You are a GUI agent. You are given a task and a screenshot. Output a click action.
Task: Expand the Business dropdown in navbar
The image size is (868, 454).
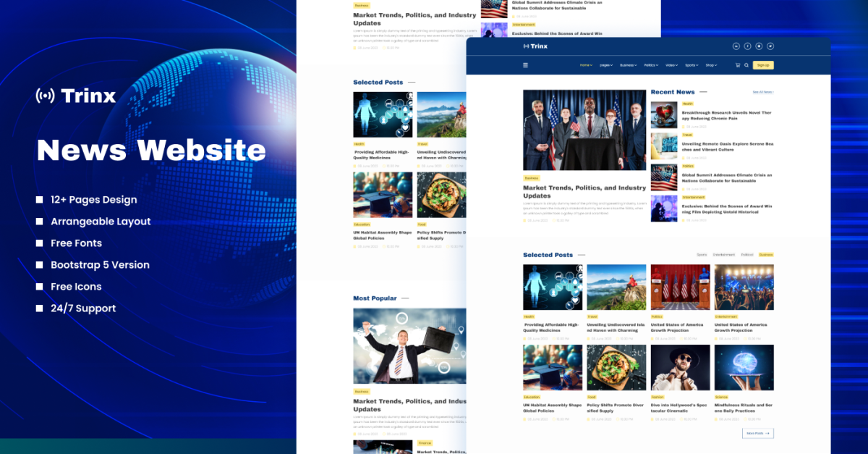628,65
